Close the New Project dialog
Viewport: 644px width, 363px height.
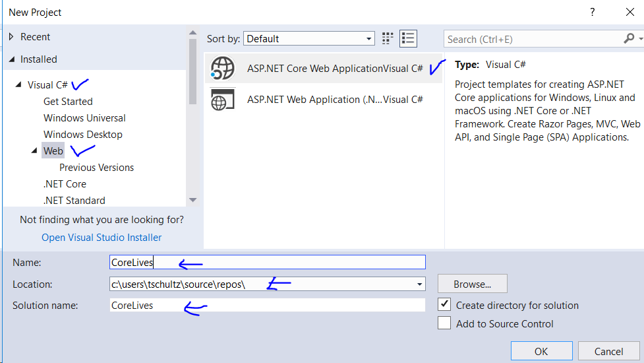click(x=630, y=12)
